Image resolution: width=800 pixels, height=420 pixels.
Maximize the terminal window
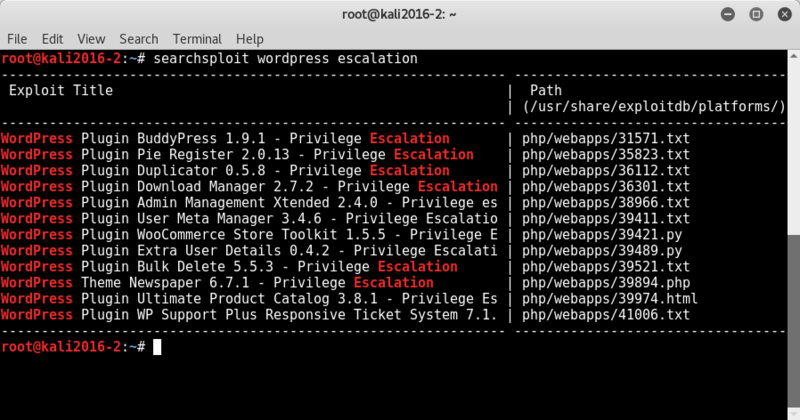point(756,14)
